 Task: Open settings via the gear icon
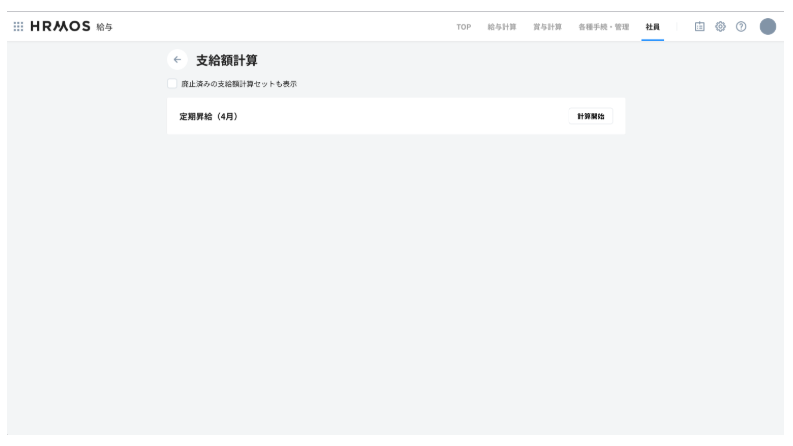coord(720,26)
